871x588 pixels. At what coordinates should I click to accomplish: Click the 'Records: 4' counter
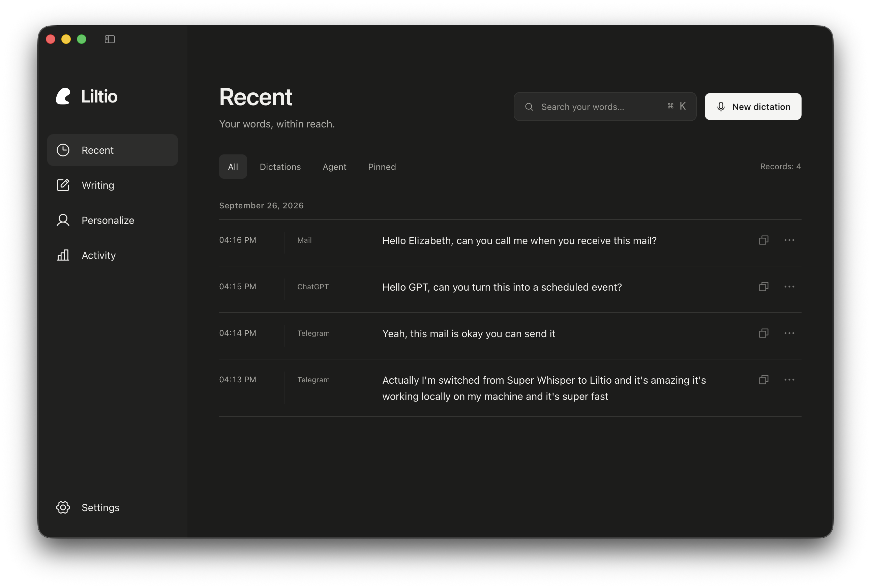pyautogui.click(x=780, y=167)
